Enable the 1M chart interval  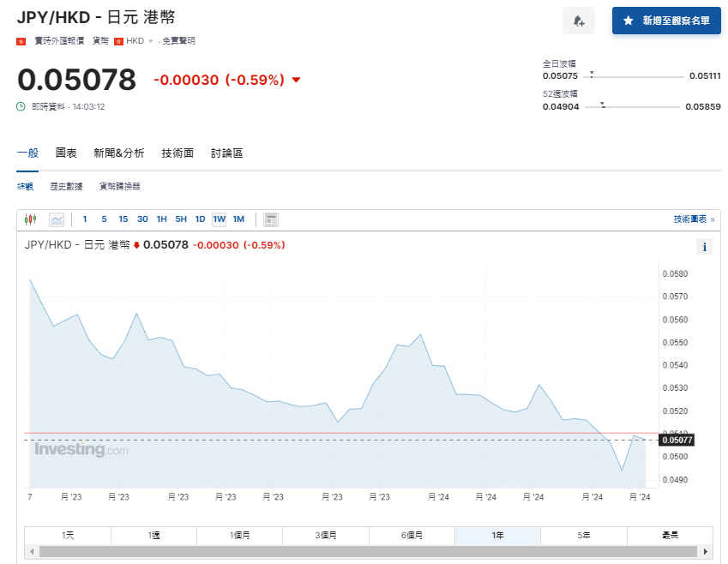(238, 219)
